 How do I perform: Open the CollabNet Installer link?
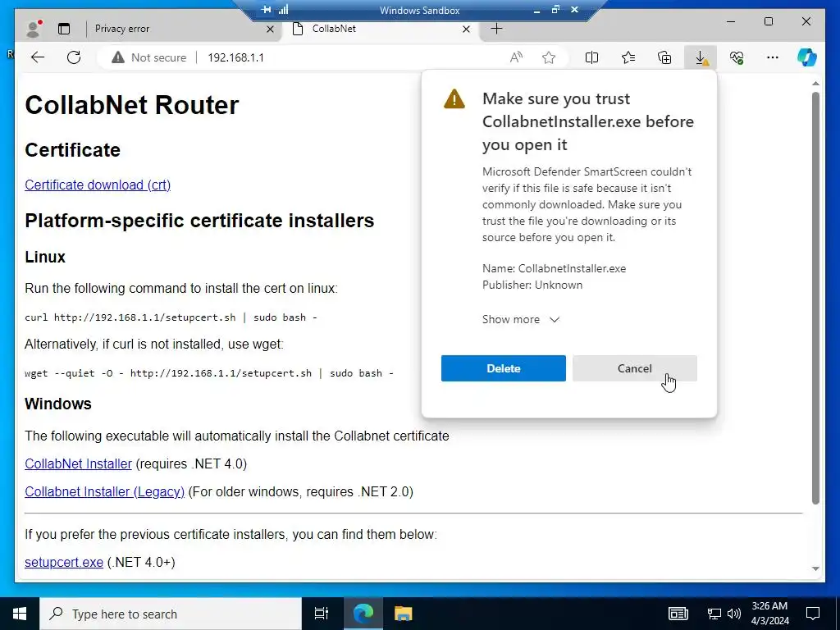click(x=78, y=463)
